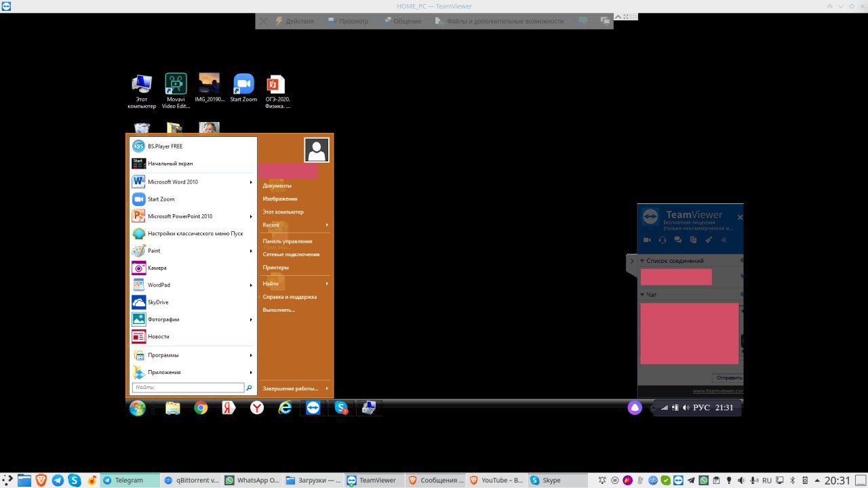Open Yandex search icon on remote taskbar
Image resolution: width=868 pixels, height=488 pixels.
[229, 408]
